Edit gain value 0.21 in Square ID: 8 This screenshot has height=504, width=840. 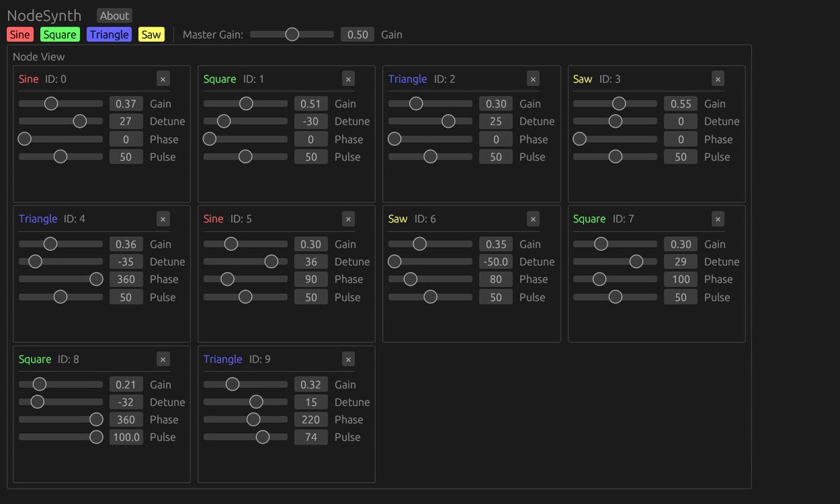coord(126,384)
